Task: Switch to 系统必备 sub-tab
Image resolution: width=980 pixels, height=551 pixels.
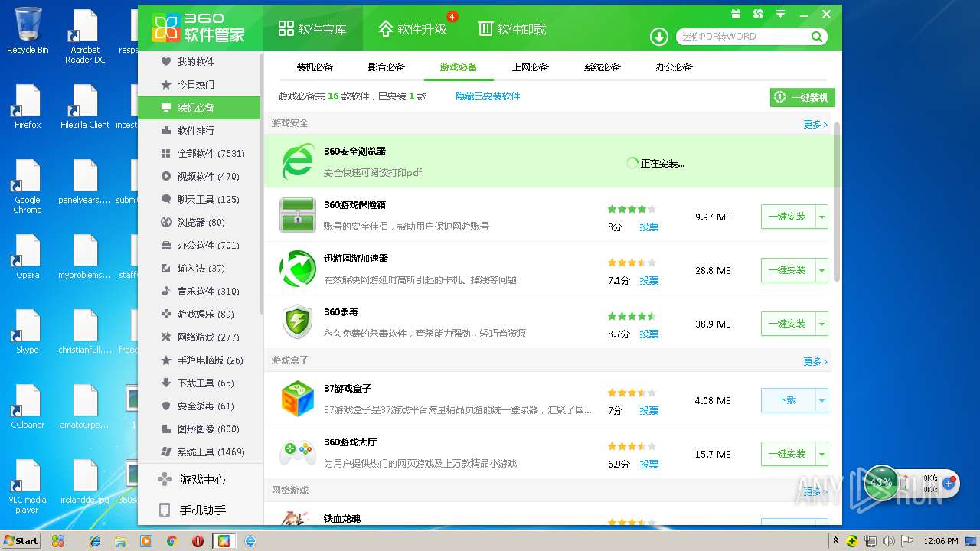Action: pyautogui.click(x=603, y=67)
